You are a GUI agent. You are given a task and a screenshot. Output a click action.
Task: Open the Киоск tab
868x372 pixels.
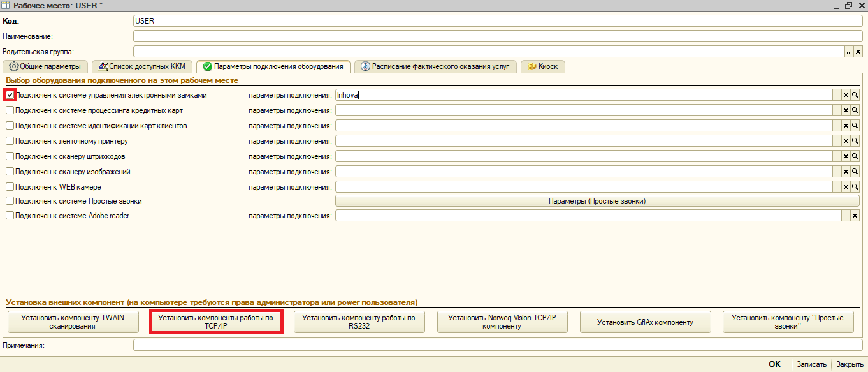(542, 66)
